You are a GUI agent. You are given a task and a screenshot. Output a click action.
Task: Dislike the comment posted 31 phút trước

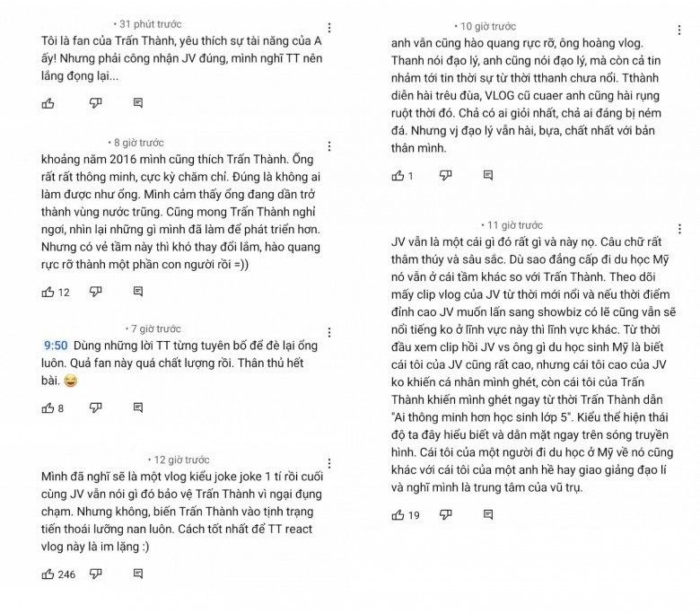(95, 103)
